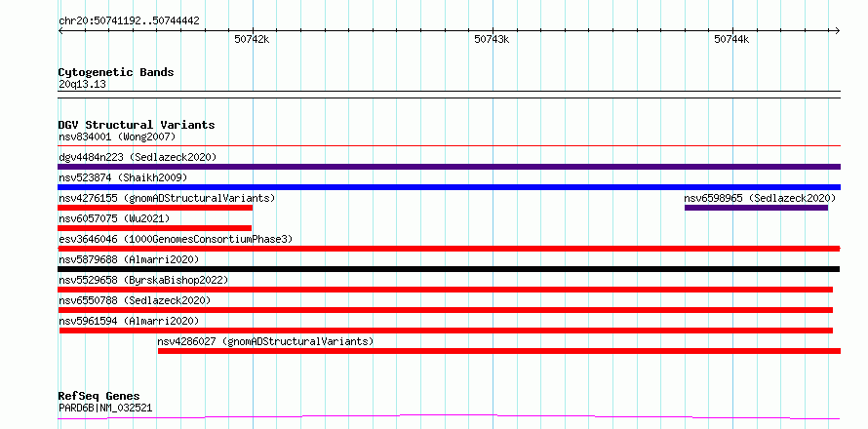This screenshot has width=868, height=429.
Task: Click the short purple nsv6598965 bar
Action: (x=756, y=208)
